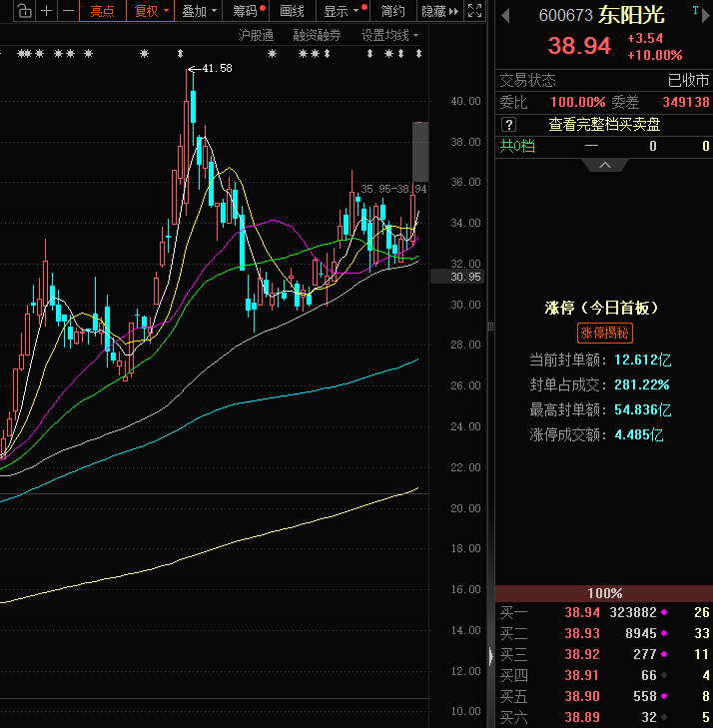Viewport: 713px width, 728px height.
Task: Click the 共0档 level count label
Action: click(x=517, y=146)
